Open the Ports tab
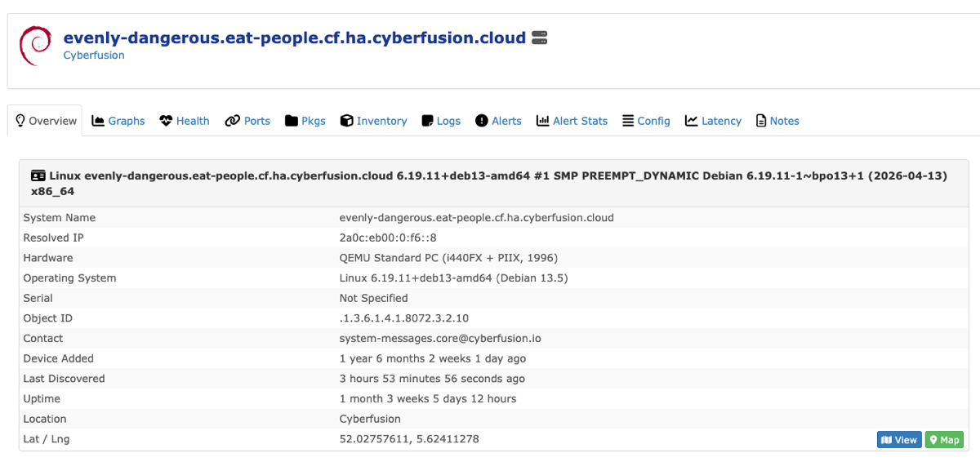This screenshot has width=980, height=462. coord(248,121)
